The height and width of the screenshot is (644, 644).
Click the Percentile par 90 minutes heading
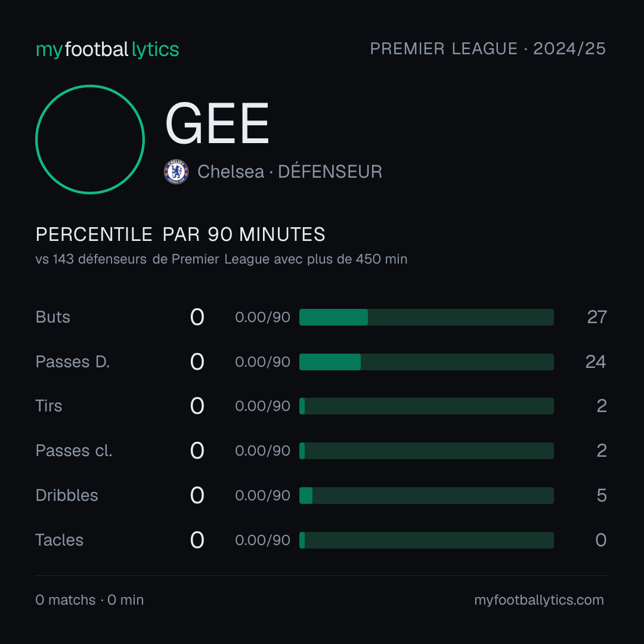click(x=180, y=234)
